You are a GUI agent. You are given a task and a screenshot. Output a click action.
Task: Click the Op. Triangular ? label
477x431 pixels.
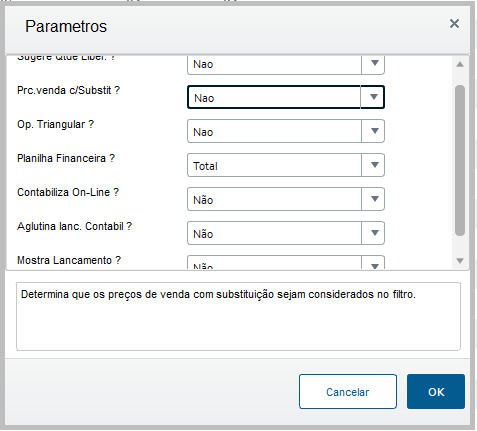pyautogui.click(x=55, y=124)
